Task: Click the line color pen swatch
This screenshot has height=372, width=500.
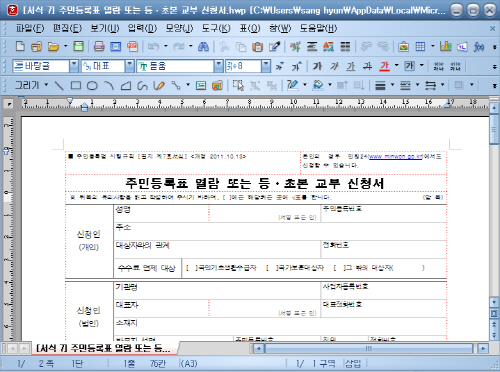Action: click(292, 86)
